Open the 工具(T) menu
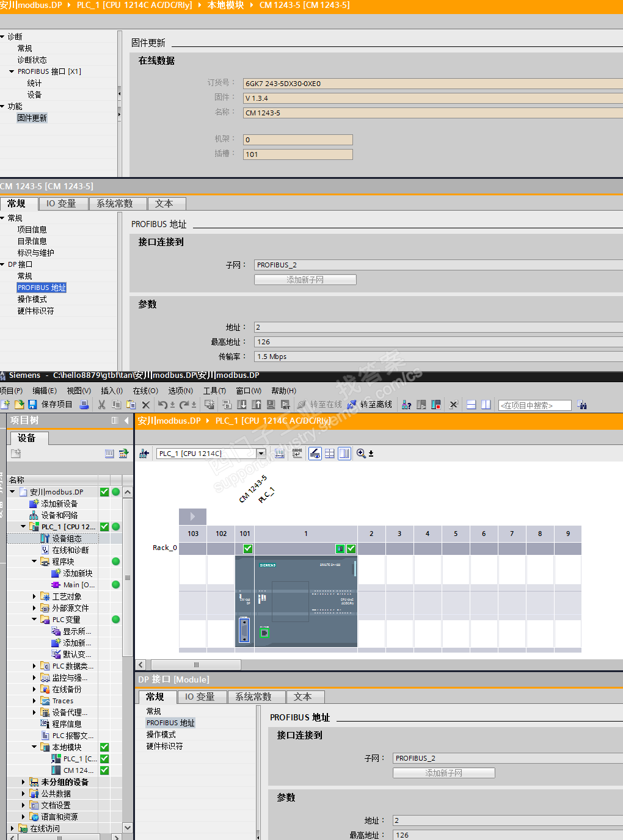 214,391
